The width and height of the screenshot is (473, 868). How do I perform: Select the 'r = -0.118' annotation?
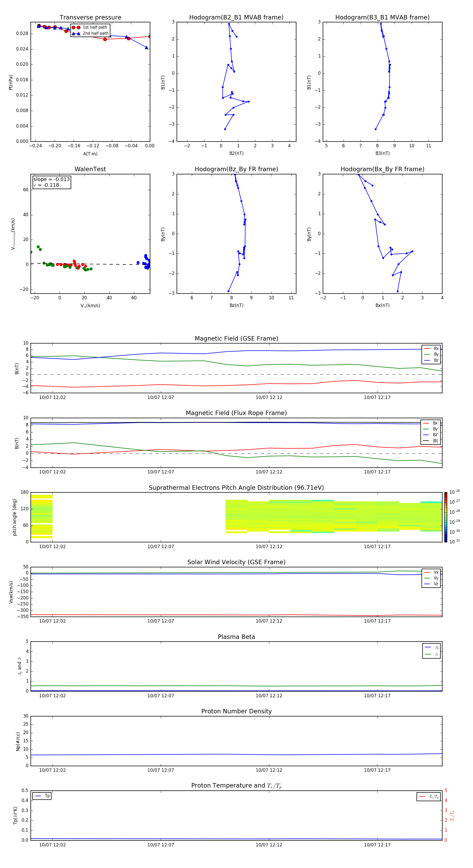tap(47, 185)
